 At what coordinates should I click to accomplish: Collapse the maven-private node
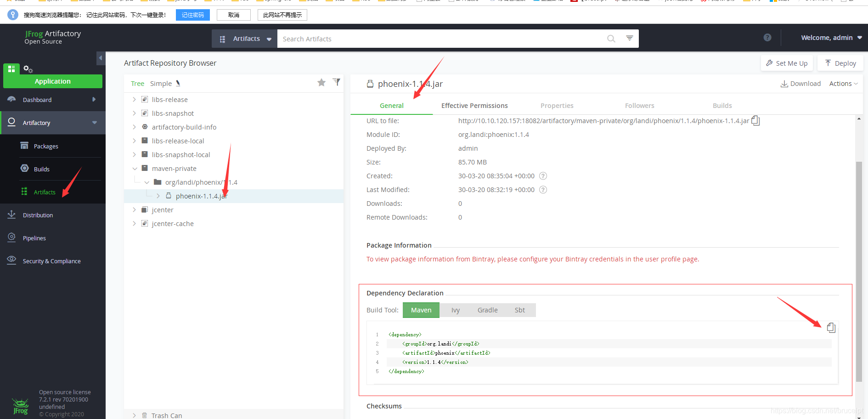135,169
